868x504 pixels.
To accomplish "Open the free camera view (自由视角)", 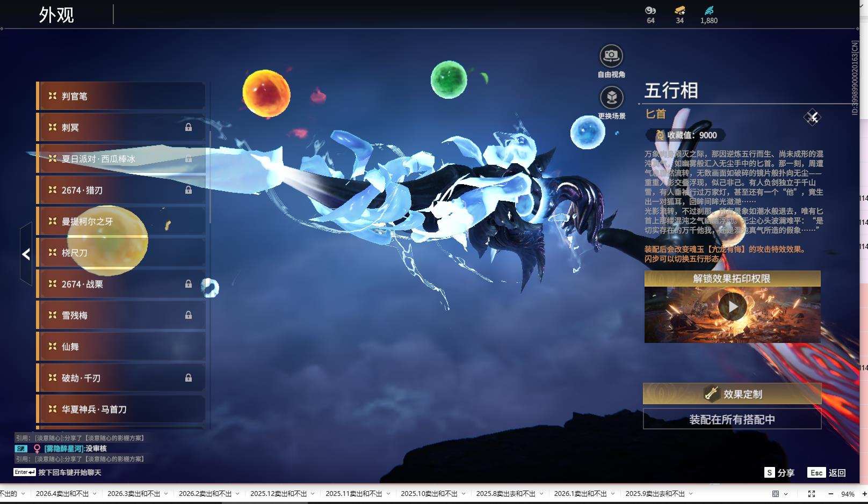I will (611, 56).
